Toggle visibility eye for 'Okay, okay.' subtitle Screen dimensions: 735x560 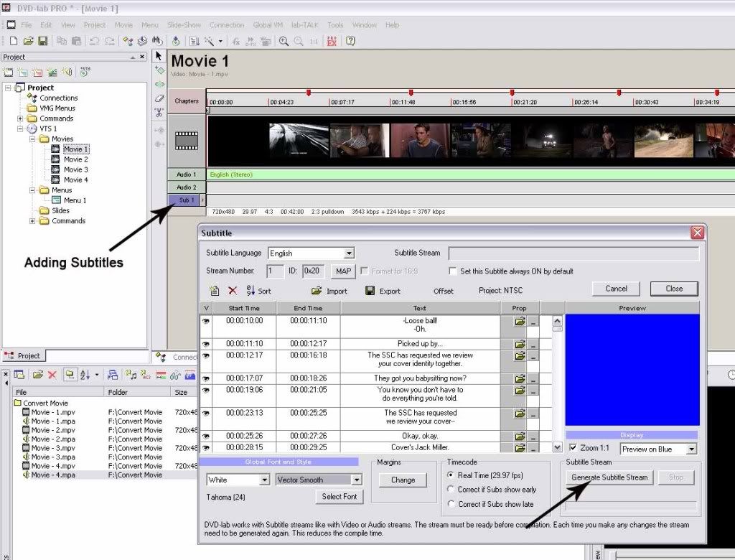point(206,437)
